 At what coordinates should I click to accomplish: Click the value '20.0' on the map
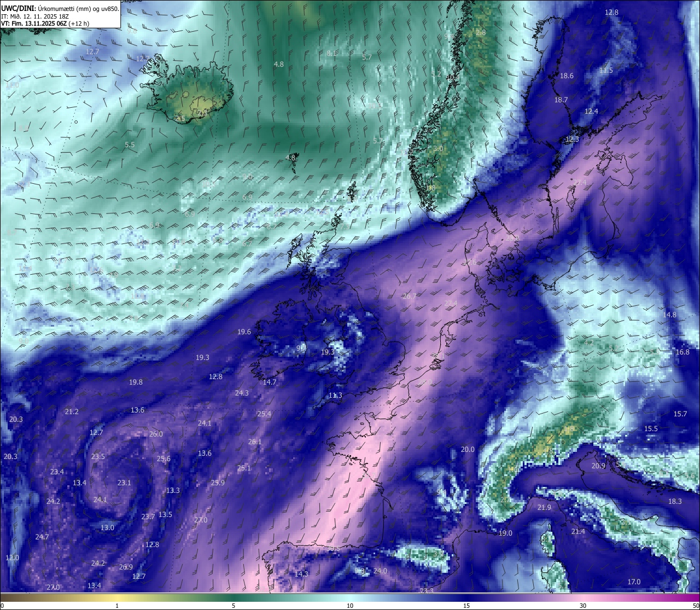(x=468, y=450)
